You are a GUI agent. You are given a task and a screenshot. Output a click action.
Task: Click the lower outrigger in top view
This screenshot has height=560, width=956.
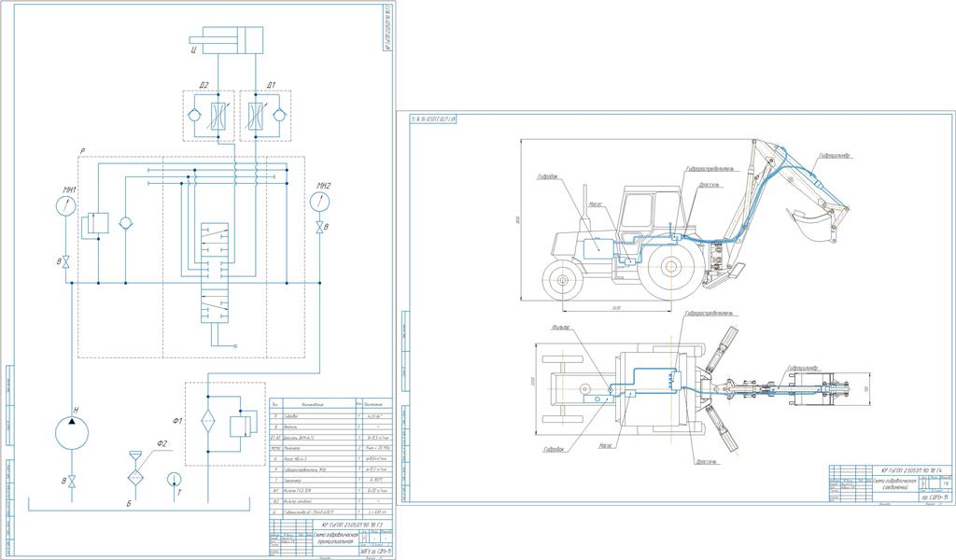(721, 427)
